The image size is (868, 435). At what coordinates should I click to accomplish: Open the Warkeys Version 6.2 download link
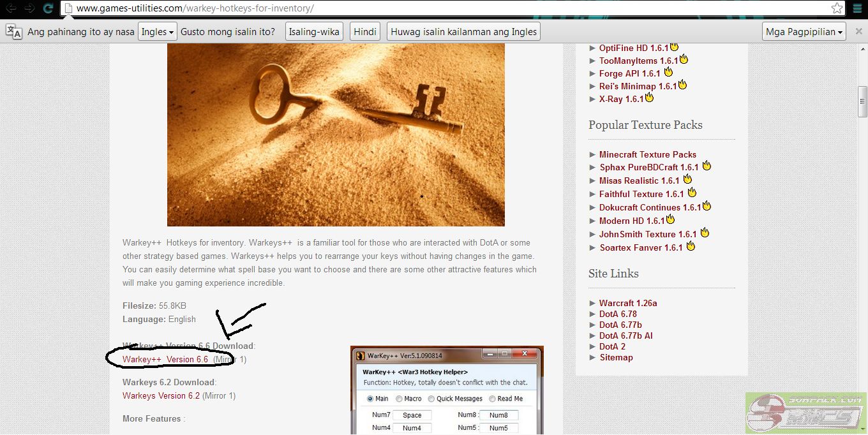(x=161, y=395)
